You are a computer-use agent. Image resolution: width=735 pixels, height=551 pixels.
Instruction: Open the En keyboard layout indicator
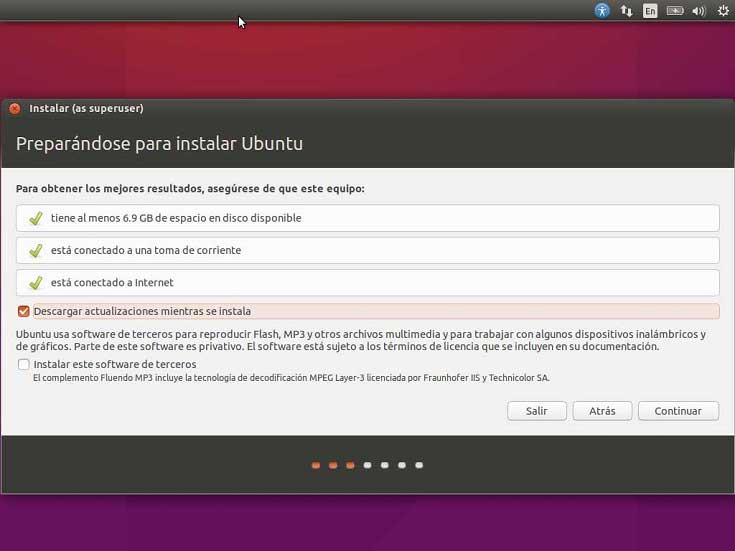coord(650,11)
